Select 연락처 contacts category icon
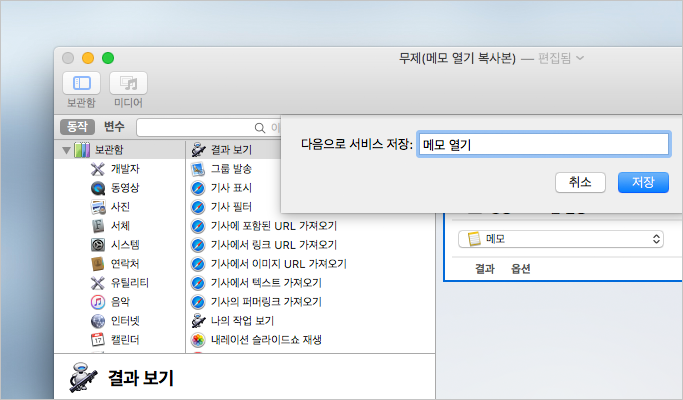Screen dimensions: 683x400 click(98, 264)
